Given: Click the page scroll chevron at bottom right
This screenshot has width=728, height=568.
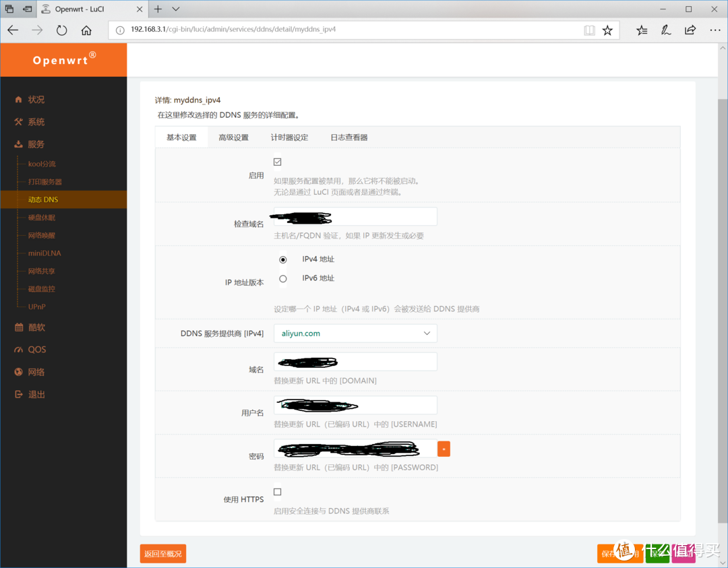Looking at the screenshot, I should point(723,561).
